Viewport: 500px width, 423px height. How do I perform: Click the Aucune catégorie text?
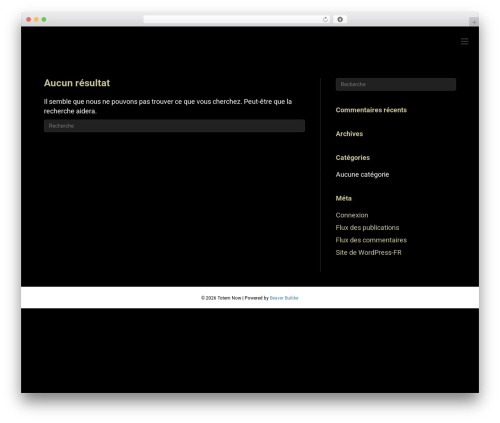pos(362,175)
